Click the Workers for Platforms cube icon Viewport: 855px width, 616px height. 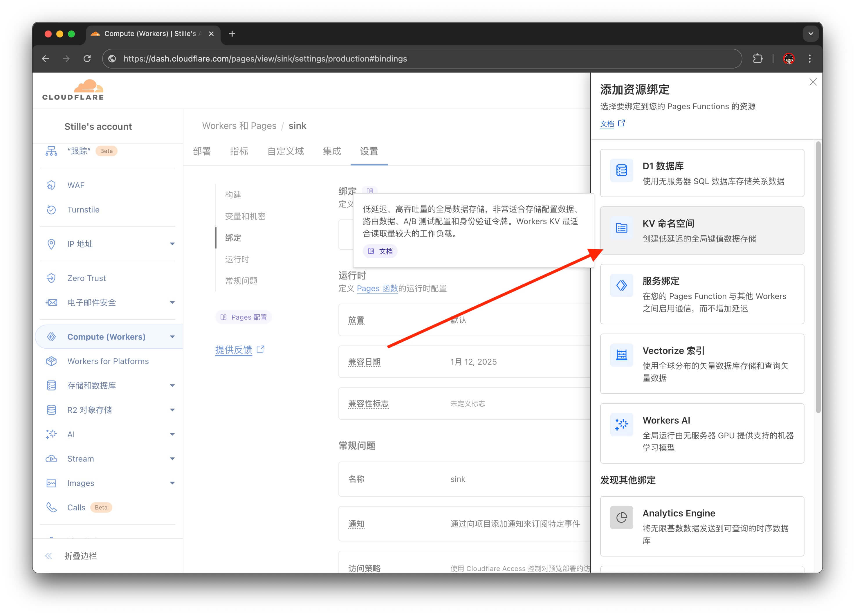51,361
